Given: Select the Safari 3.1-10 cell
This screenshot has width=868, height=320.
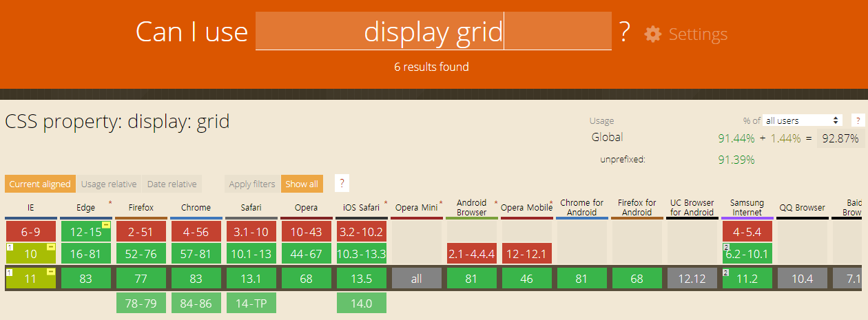Looking at the screenshot, I should [251, 232].
